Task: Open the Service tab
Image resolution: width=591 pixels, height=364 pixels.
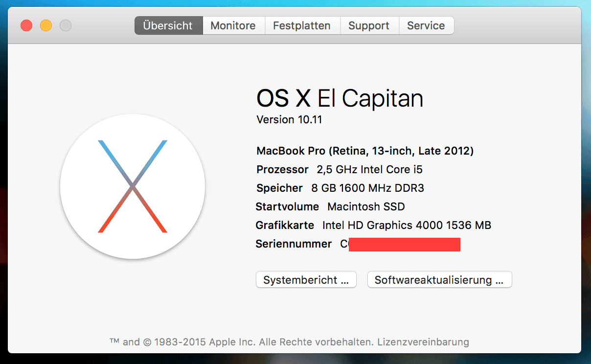Action: 426,25
